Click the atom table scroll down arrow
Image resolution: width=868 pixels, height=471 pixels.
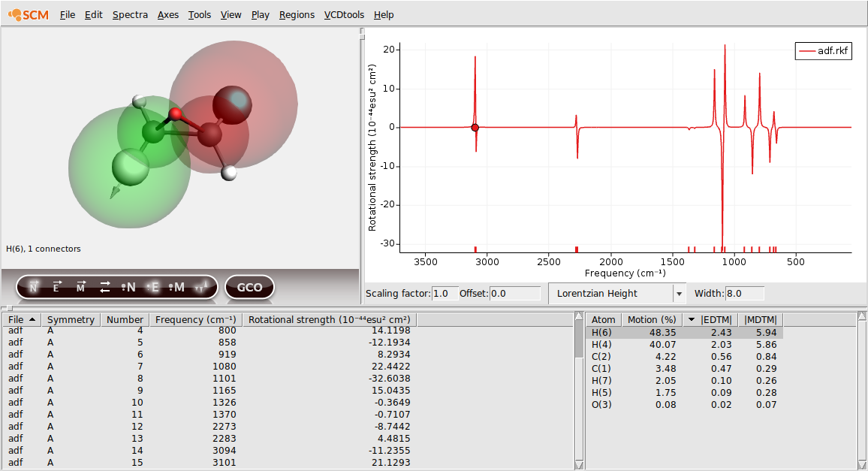862,464
